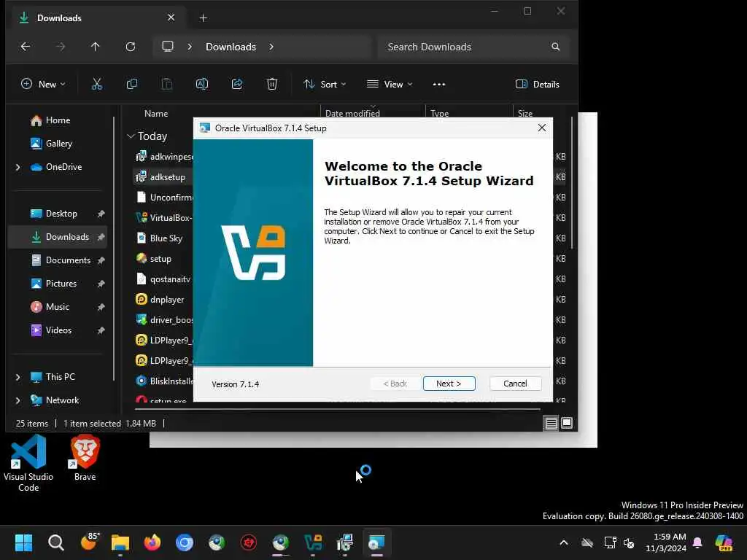The width and height of the screenshot is (747, 560).
Task: Go back in File Explorer
Action: 26,47
